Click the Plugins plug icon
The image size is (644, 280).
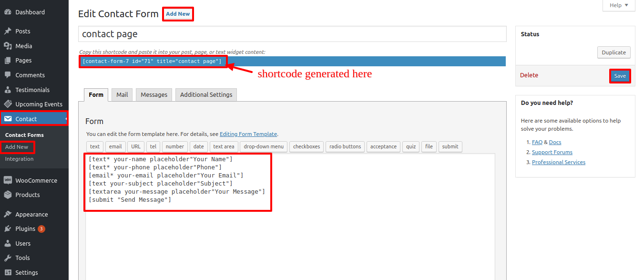(x=8, y=229)
